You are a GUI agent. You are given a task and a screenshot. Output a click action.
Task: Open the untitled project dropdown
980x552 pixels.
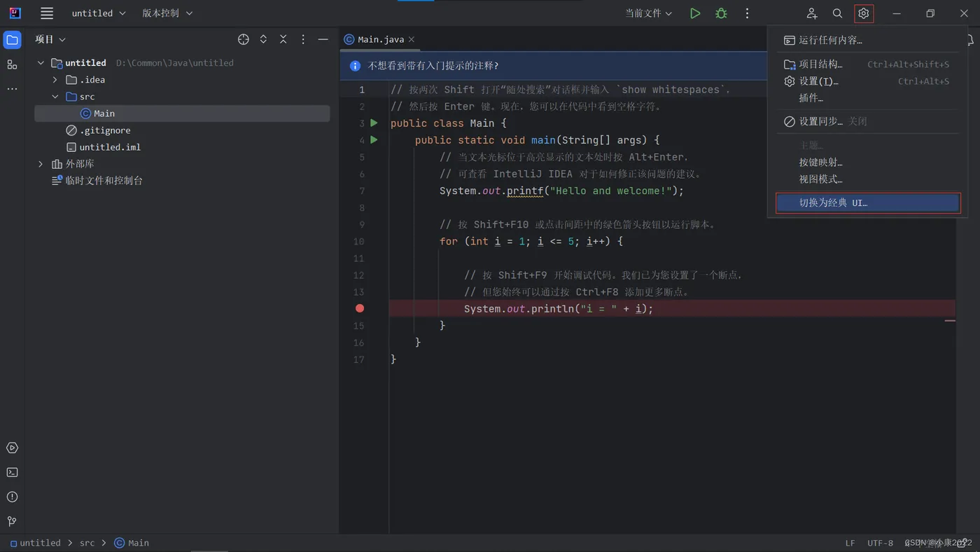(x=99, y=13)
